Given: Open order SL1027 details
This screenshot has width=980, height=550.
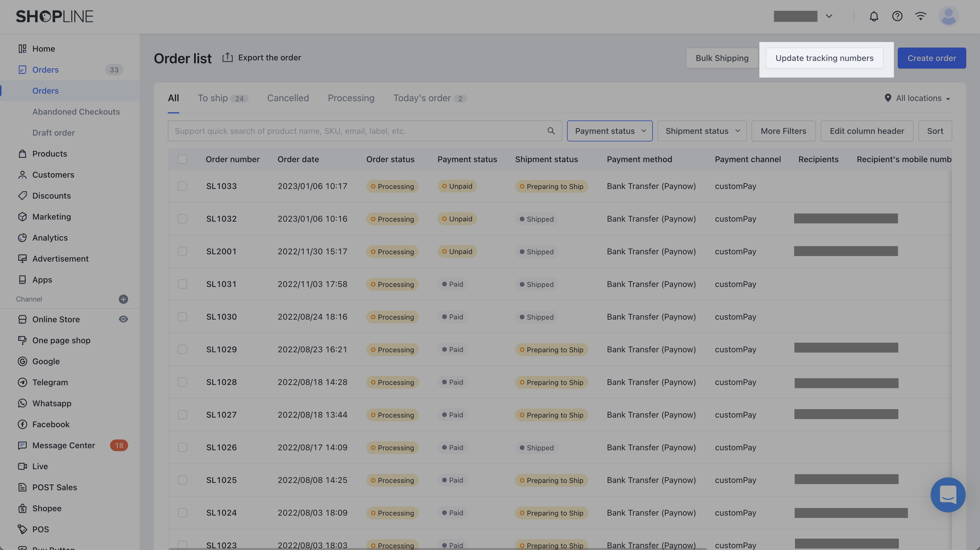Looking at the screenshot, I should (x=222, y=415).
